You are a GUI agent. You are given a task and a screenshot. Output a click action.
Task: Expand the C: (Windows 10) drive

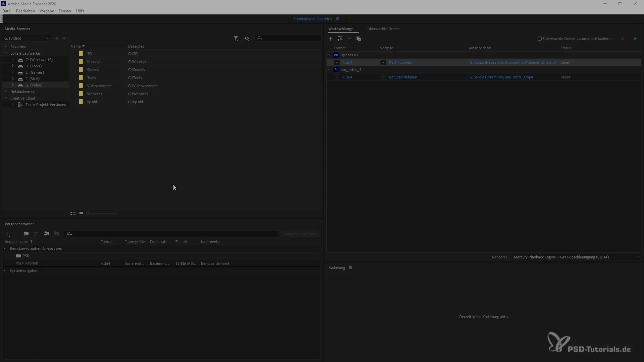[x=13, y=60]
